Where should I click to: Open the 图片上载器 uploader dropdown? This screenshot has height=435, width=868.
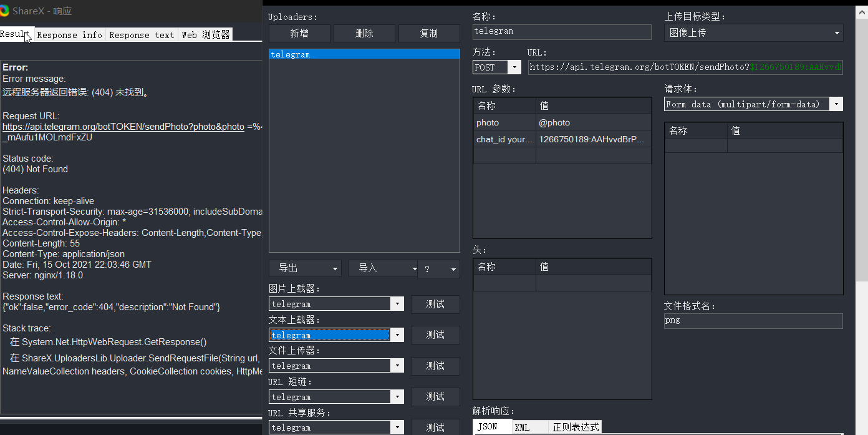tap(397, 304)
